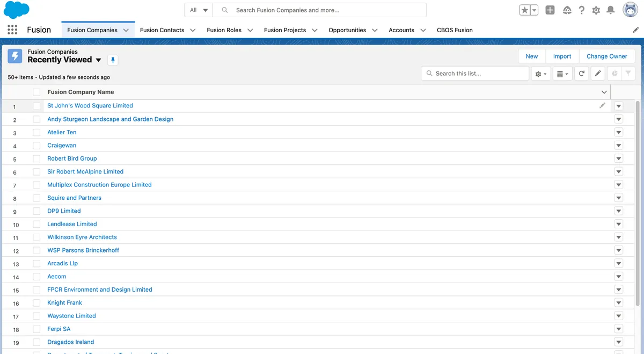Open the Fusion Company Name column menu chevron
644x354 pixels.
coord(604,92)
